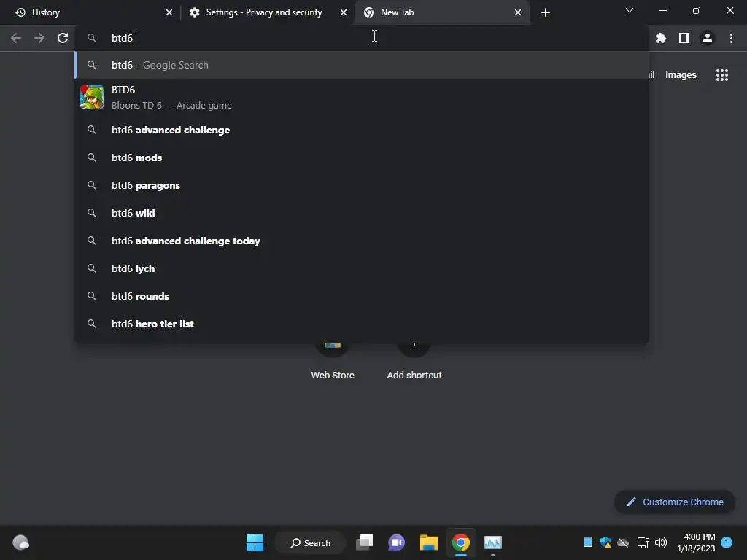Open Task View on the taskbar
The image size is (747, 560).
tap(365, 542)
